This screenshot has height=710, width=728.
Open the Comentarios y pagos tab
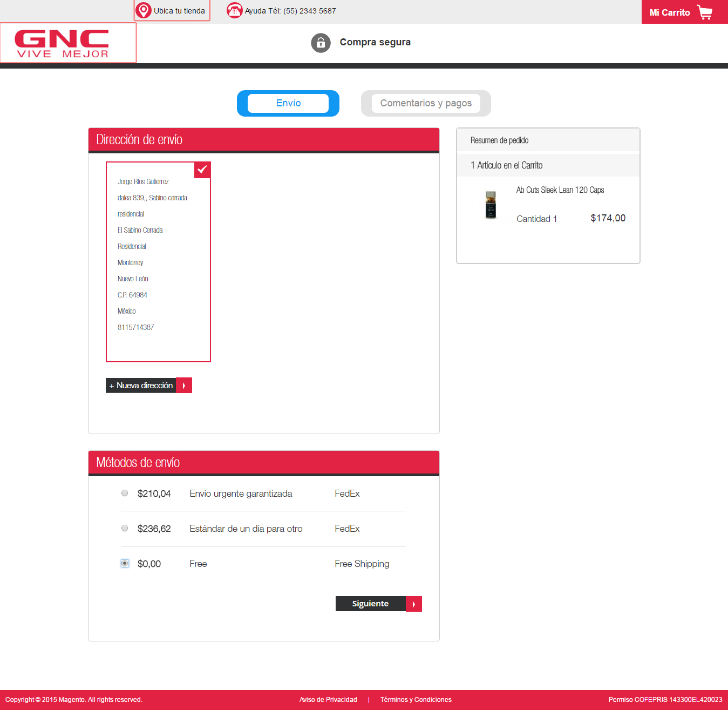tap(426, 103)
